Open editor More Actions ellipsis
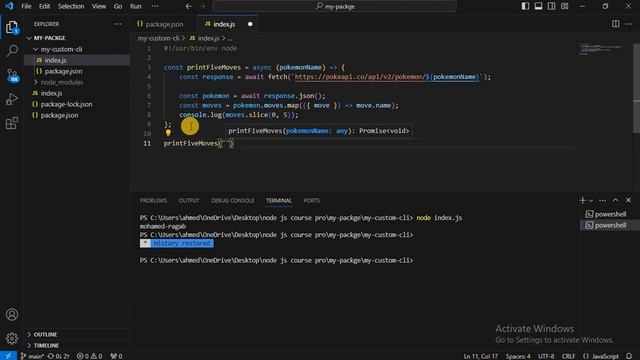The width and height of the screenshot is (640, 360). [629, 24]
